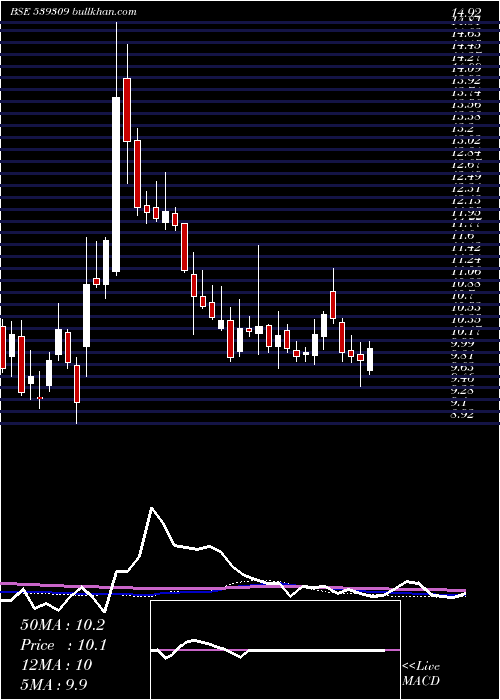
Task: Click the Price : 10.1 reading
Action: 62,645
